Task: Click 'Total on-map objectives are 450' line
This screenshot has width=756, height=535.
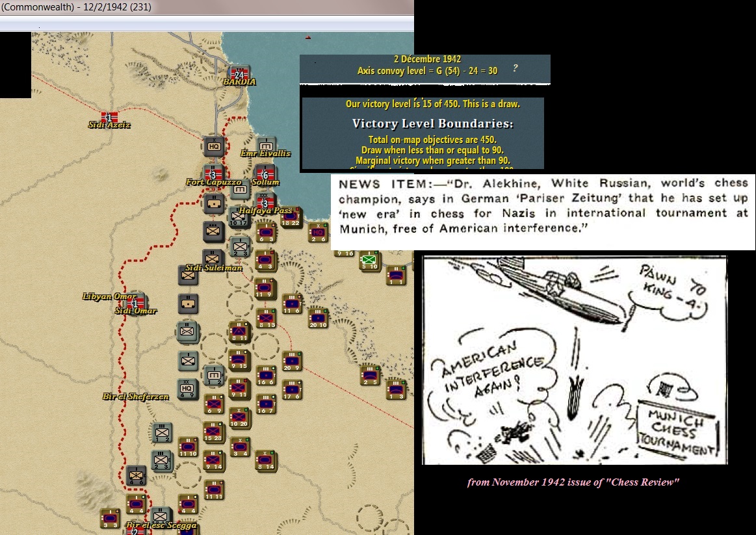Action: (432, 140)
